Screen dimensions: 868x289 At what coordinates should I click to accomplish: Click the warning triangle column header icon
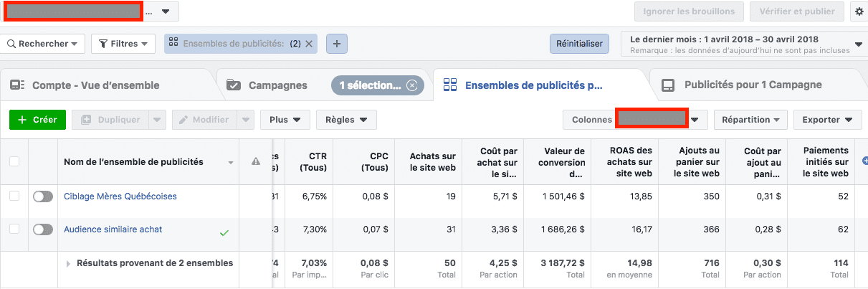click(x=256, y=162)
